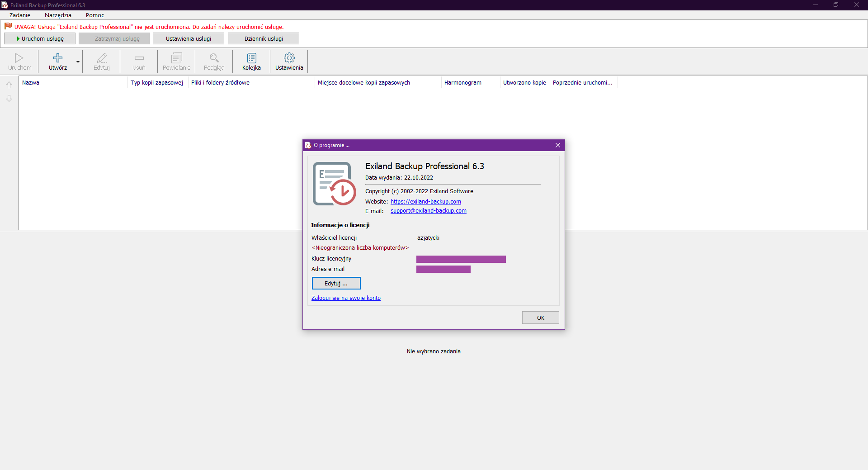Screen dimensions: 868x470
Task: Click the Podgląd magnifier icon
Action: pos(214,58)
